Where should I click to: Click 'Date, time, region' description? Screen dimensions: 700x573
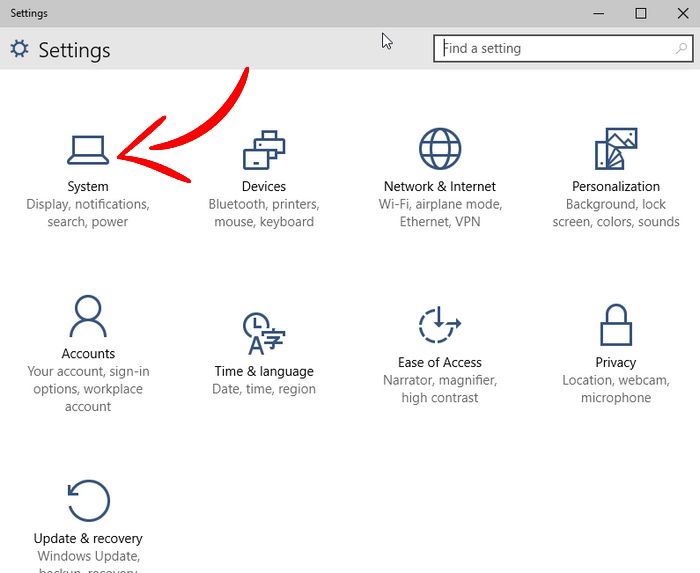264,389
